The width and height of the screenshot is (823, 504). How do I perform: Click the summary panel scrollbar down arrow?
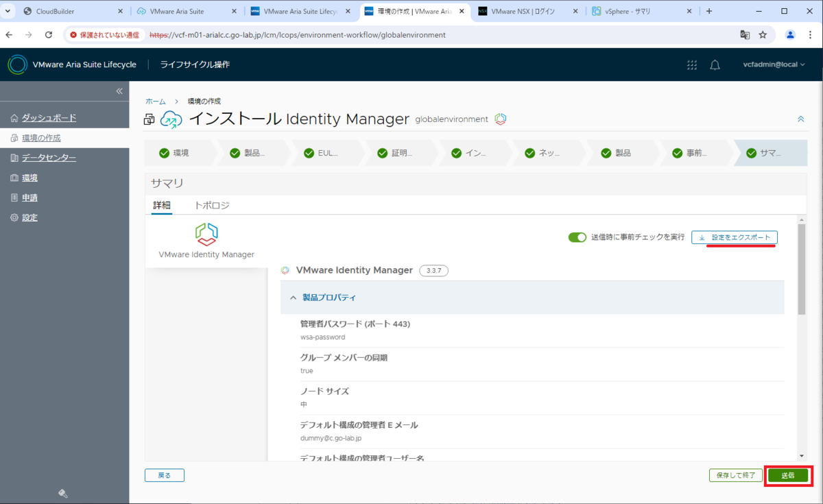pos(802,456)
